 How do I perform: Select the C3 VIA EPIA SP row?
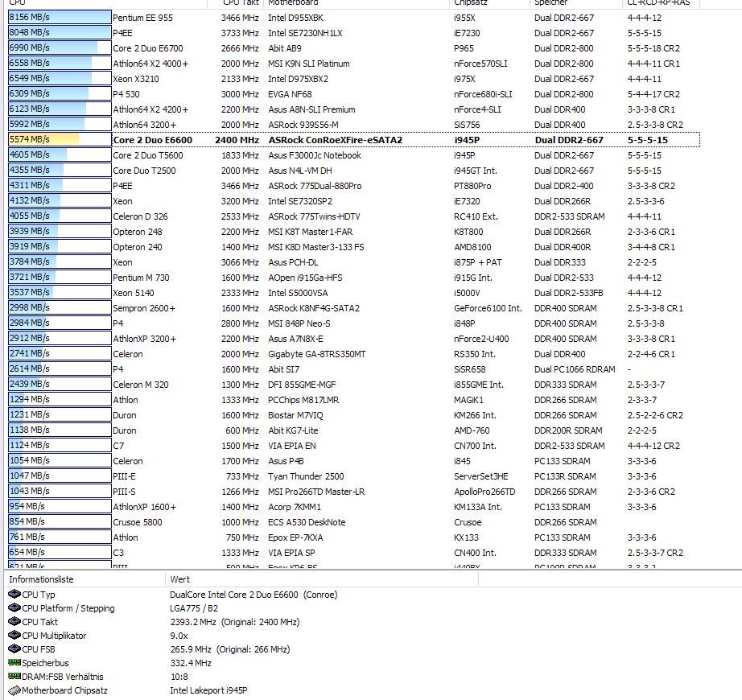point(354,553)
